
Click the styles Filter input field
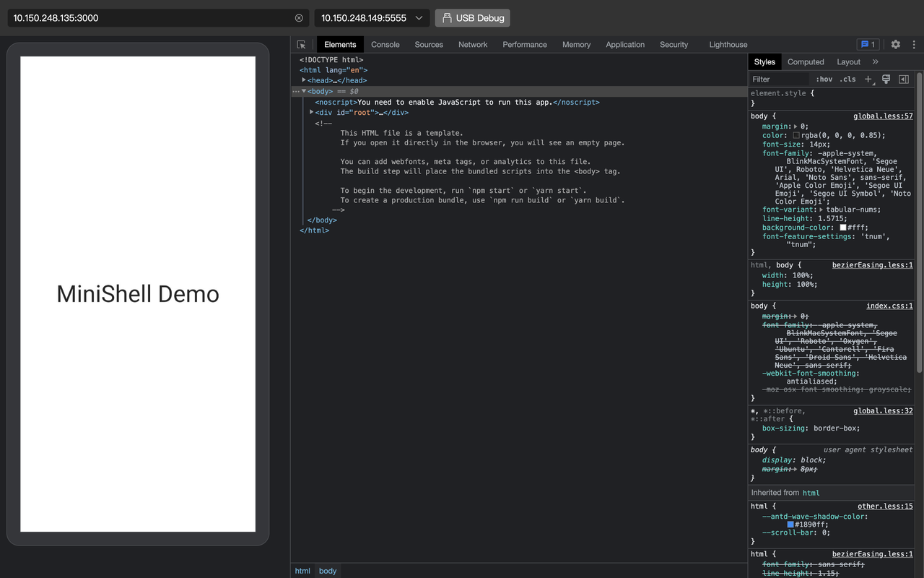tap(780, 79)
